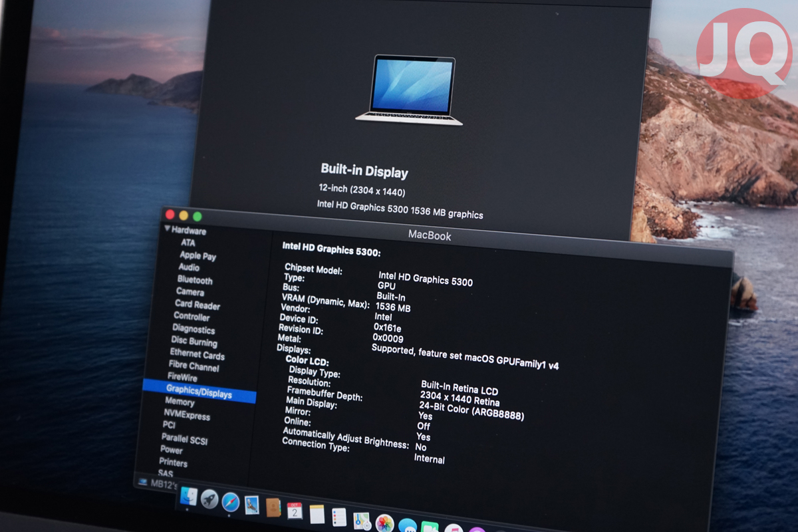Screen dimensions: 798x532
Task: Click the computer icon beside MB12's path
Action: coord(142,481)
